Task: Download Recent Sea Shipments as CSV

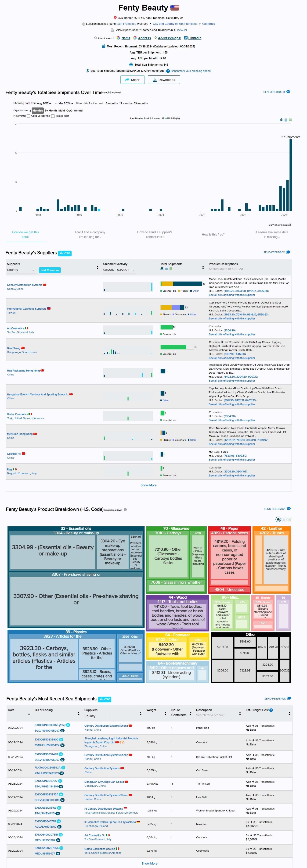Action: (x=105, y=699)
